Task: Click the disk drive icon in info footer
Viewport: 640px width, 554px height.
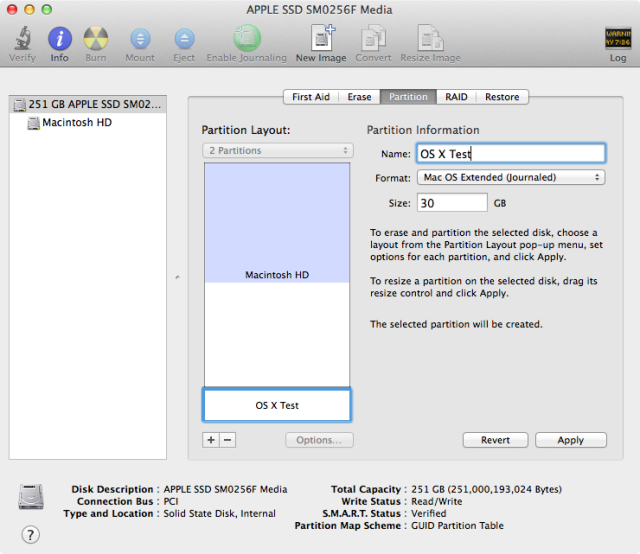Action: pyautogui.click(x=31, y=496)
